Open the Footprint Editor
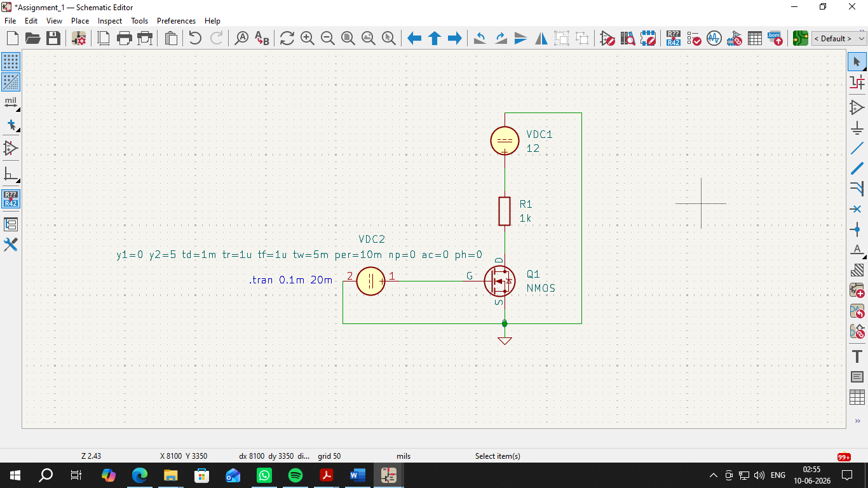This screenshot has width=868, height=488. pos(648,38)
